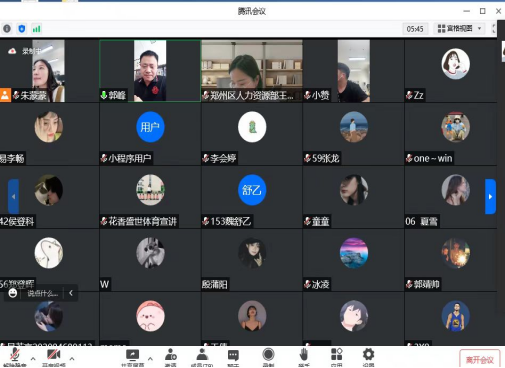Open the chat panel icon
Screen dimensions: 505x368
233,356
